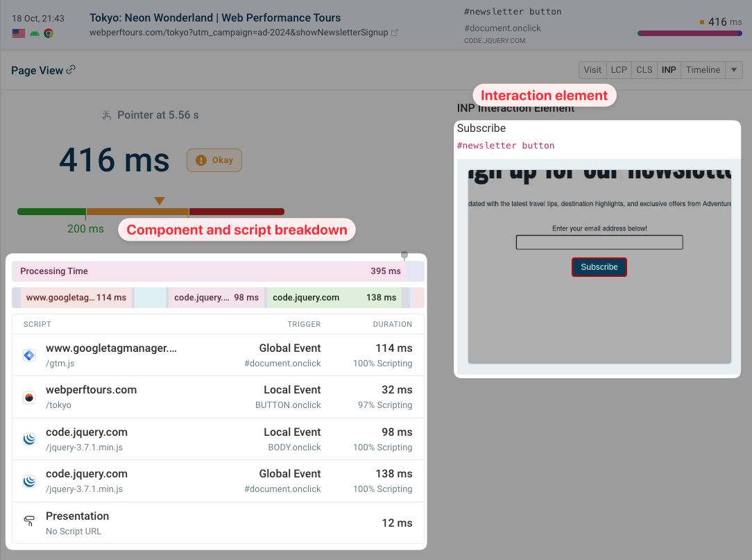This screenshot has width=752, height=560.
Task: Switch to the LCP tab
Action: point(619,69)
